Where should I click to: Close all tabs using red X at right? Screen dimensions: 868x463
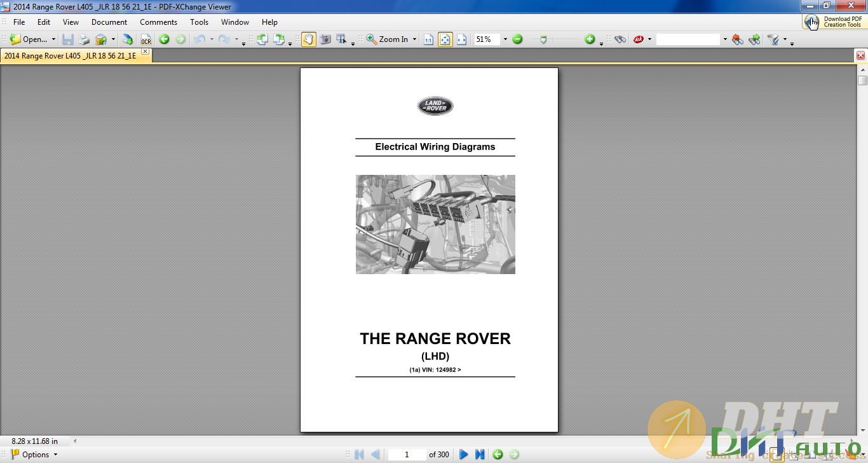tap(861, 55)
